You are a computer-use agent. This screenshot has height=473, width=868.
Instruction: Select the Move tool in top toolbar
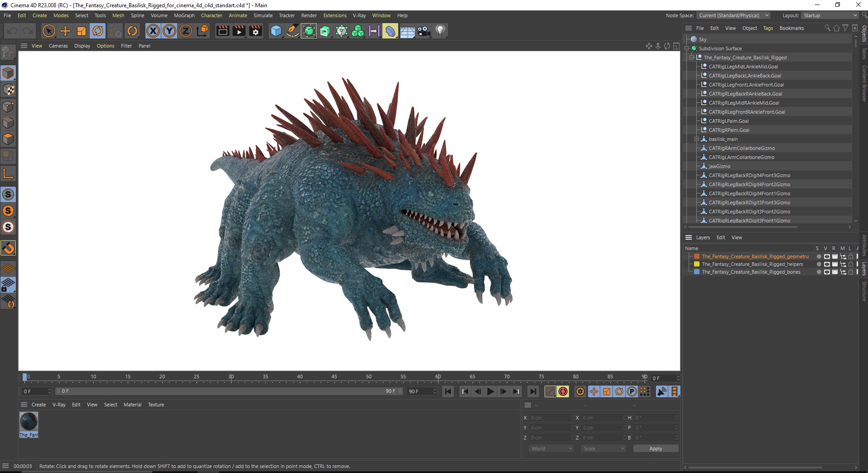(65, 31)
